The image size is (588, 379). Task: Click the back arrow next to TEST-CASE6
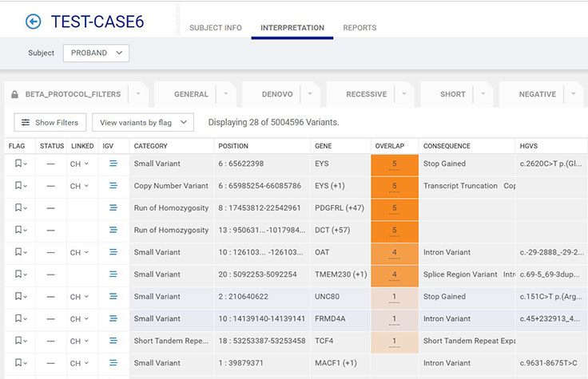click(x=33, y=22)
